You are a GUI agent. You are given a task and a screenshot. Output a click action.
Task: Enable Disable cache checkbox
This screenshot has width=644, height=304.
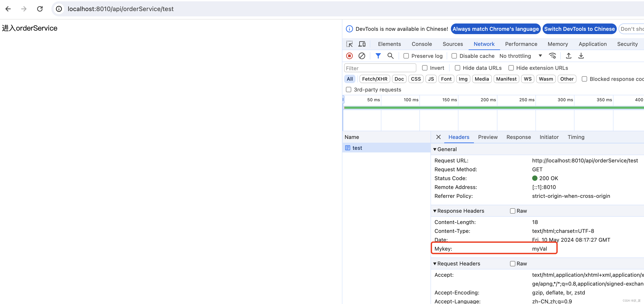pyautogui.click(x=454, y=56)
